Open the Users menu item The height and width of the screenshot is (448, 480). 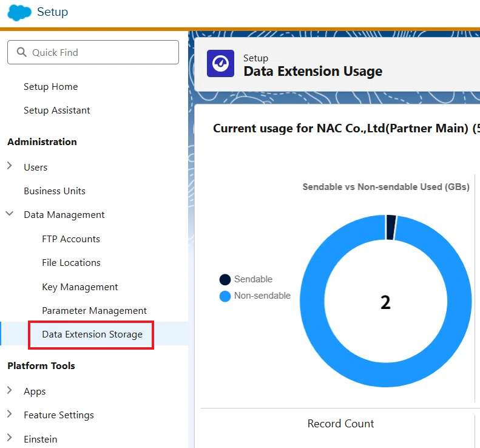click(36, 168)
